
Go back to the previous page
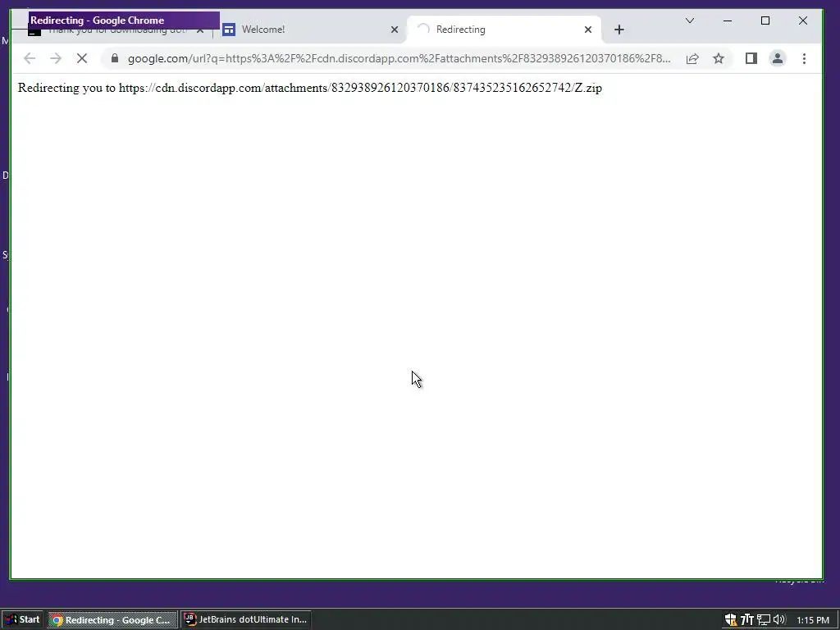coord(30,58)
